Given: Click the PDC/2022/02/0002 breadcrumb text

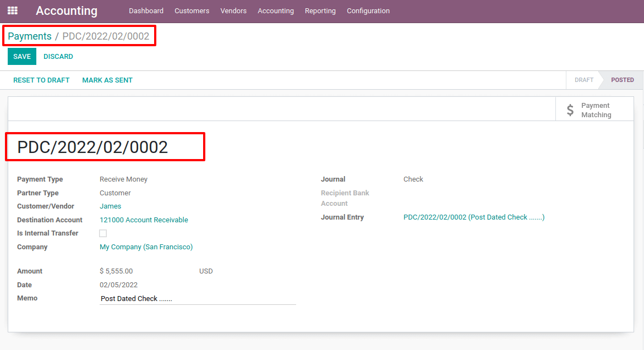Looking at the screenshot, I should click(x=106, y=36).
